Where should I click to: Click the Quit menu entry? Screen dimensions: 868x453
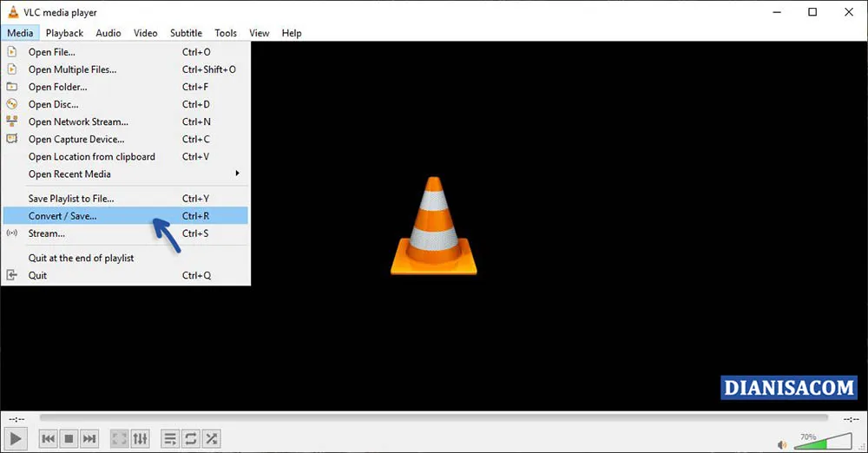126,275
